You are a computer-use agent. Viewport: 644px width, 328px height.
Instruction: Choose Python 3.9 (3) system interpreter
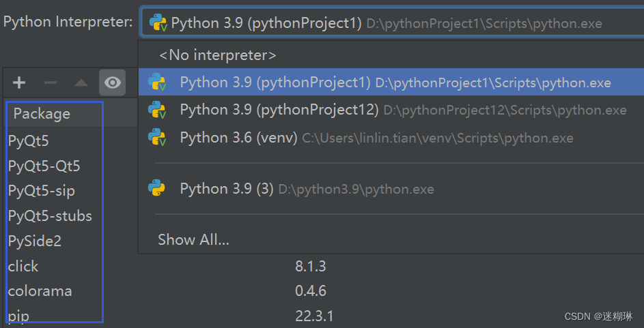(x=391, y=189)
